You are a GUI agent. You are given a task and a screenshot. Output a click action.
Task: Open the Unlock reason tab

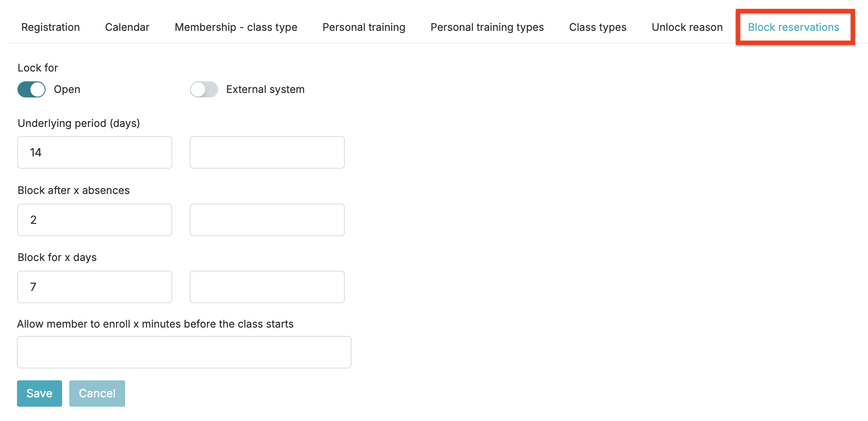coord(687,27)
